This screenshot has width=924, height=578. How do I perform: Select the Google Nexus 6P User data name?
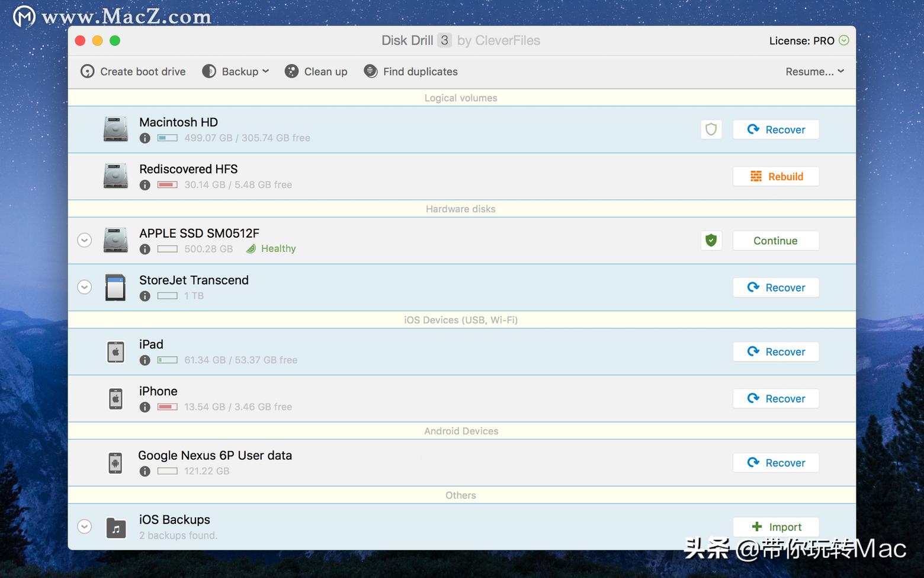(215, 455)
